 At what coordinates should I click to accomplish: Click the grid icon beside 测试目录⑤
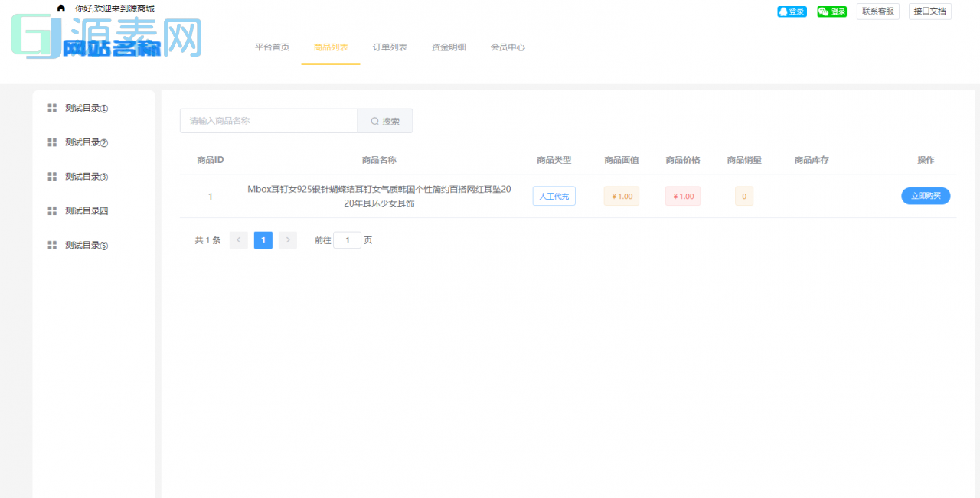click(x=52, y=245)
